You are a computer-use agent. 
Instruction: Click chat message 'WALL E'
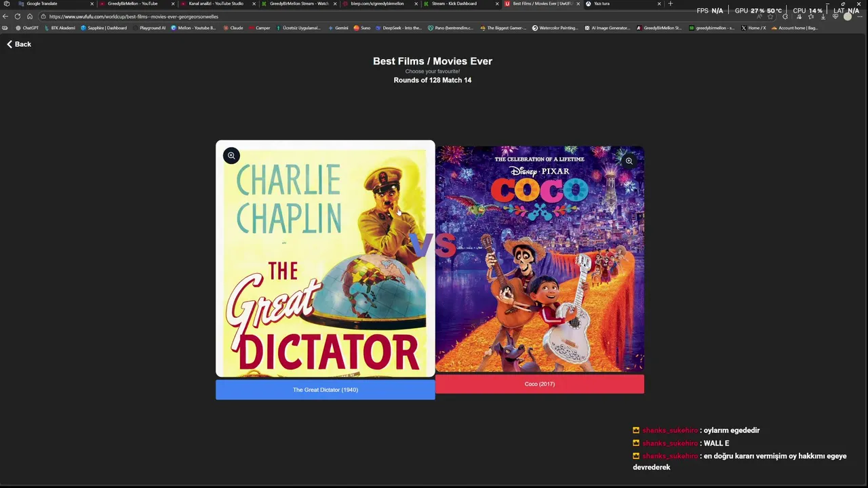coord(716,443)
